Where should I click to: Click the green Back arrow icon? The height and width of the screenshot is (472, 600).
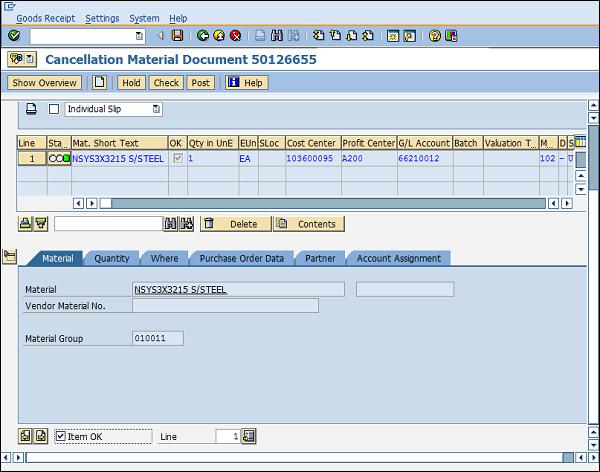pyautogui.click(x=203, y=35)
